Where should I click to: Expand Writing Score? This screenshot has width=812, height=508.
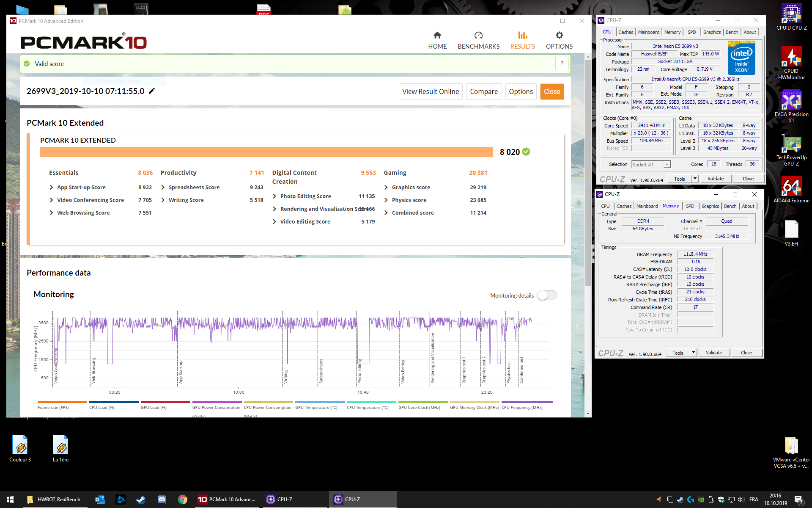click(163, 200)
